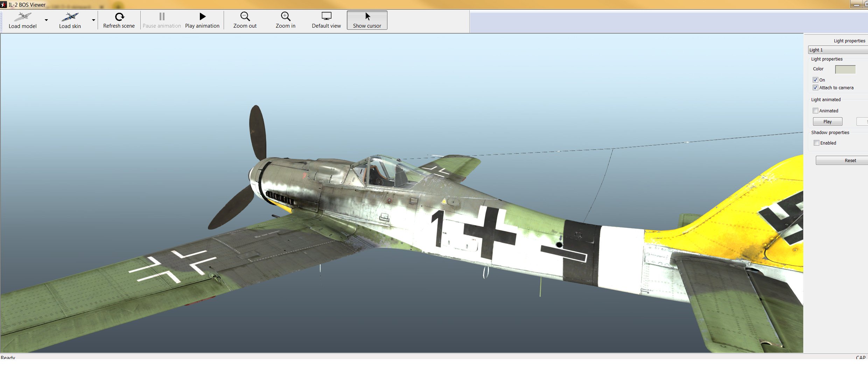Click the Refresh scene icon
The height and width of the screenshot is (378, 868).
point(119,16)
